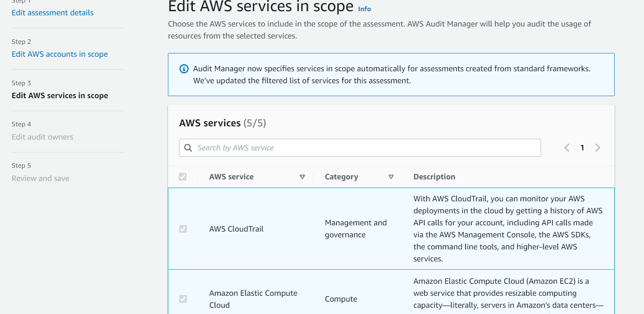Click the AWS service column header
The image size is (644, 314).
click(231, 177)
